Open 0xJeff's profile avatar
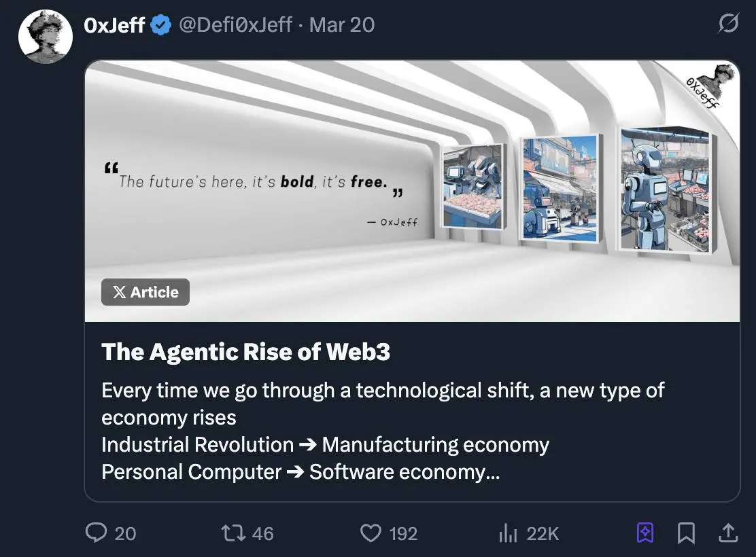Image resolution: width=756 pixels, height=557 pixels. pyautogui.click(x=45, y=37)
